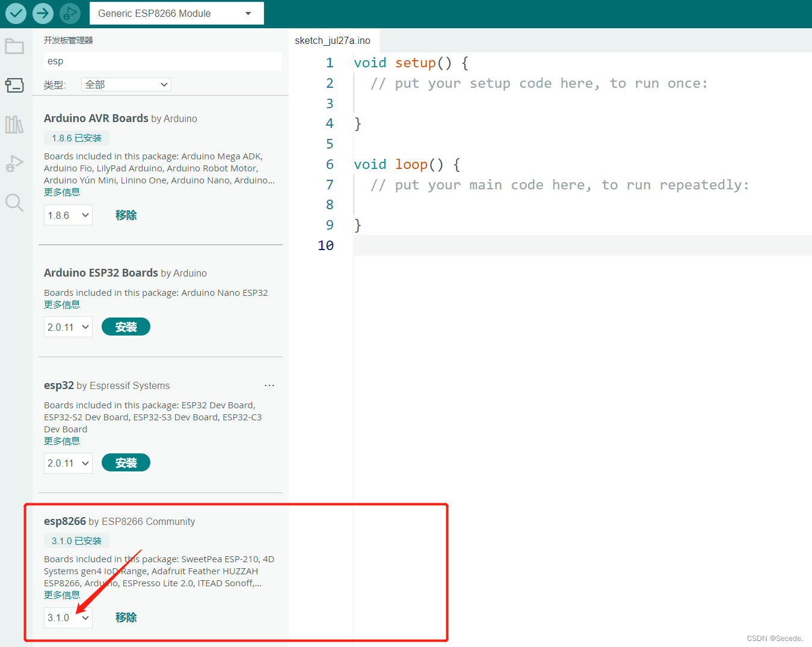
Task: Open the Arduino AVR Boards version dropdown 1.8.6
Action: pos(68,215)
